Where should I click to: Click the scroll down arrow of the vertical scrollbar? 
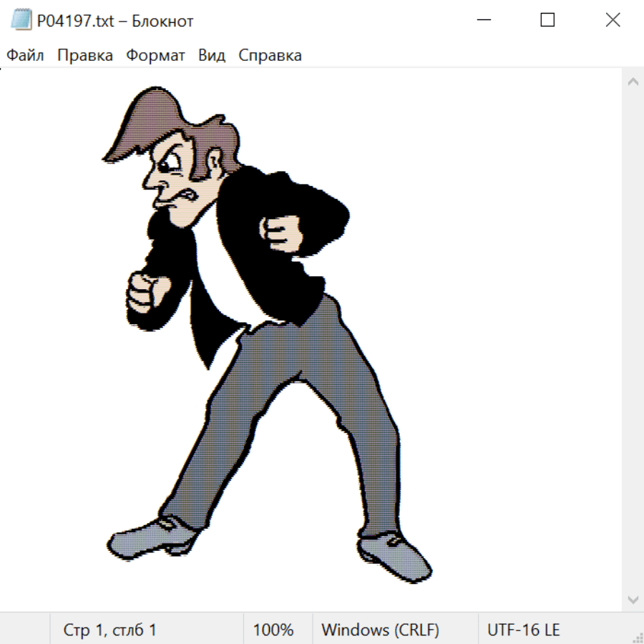click(x=633, y=599)
